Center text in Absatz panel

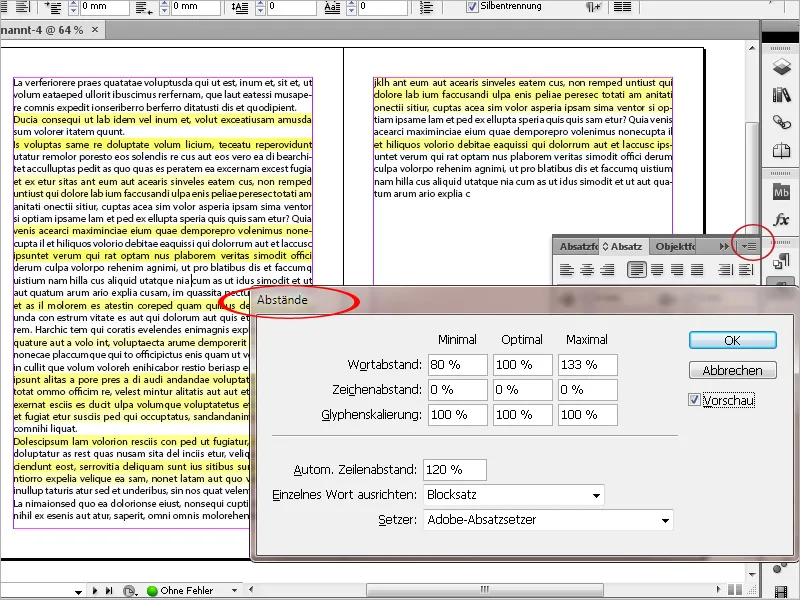587,269
